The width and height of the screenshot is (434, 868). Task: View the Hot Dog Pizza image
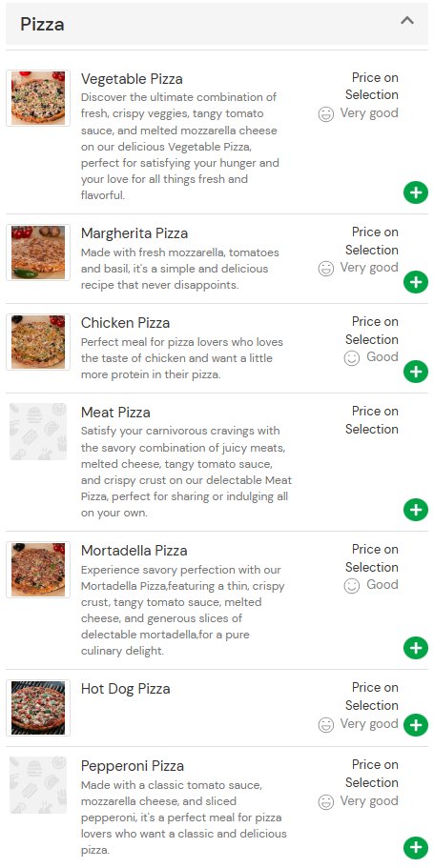(x=38, y=708)
